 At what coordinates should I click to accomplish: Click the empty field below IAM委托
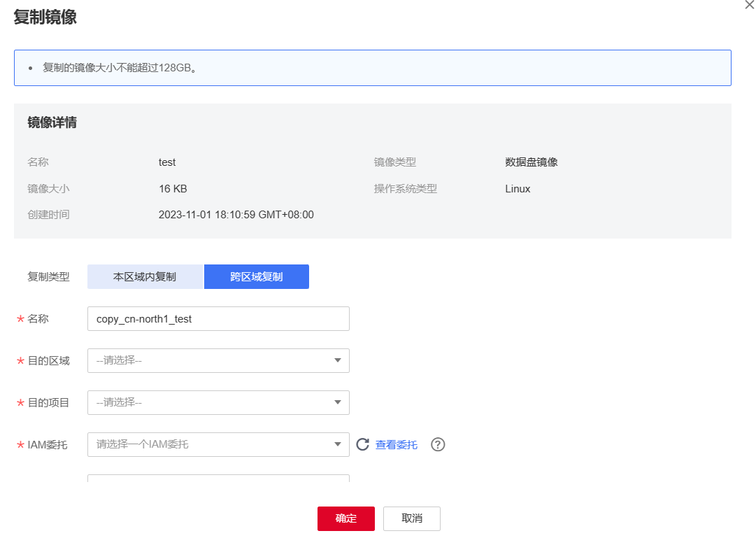pos(217,479)
